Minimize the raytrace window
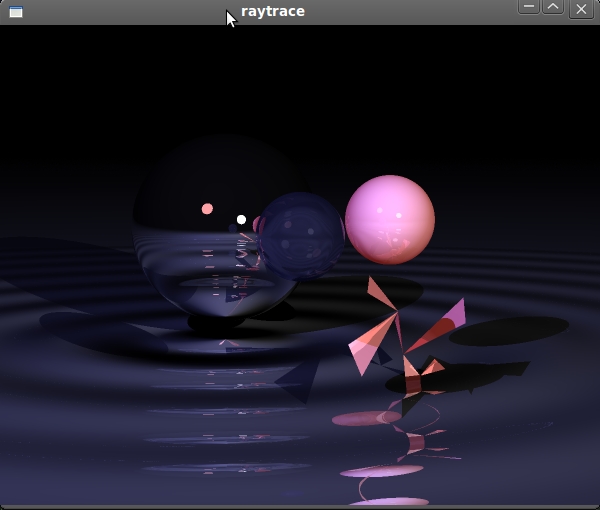This screenshot has width=600, height=510. click(x=529, y=8)
